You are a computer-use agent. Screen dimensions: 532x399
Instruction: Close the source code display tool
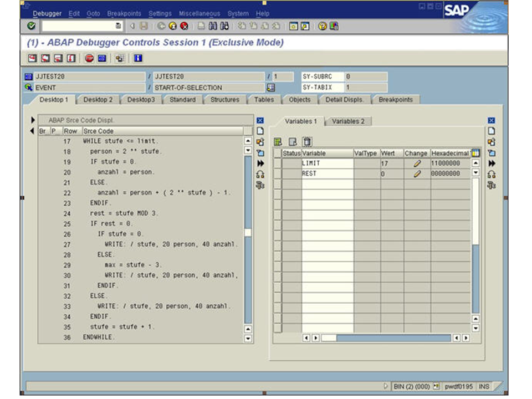pos(260,120)
